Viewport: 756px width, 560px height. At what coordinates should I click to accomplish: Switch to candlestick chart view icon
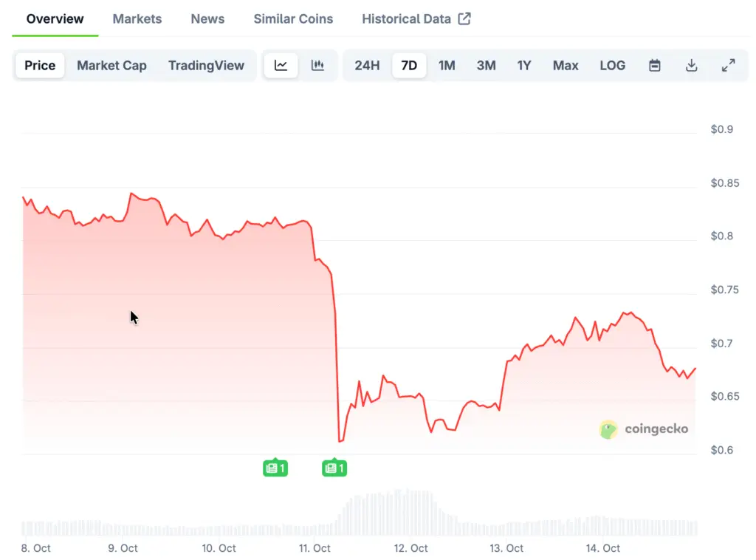(x=318, y=65)
